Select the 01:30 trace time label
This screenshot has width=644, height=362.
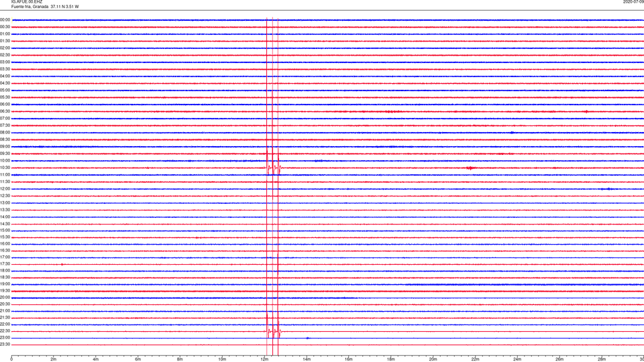point(5,41)
